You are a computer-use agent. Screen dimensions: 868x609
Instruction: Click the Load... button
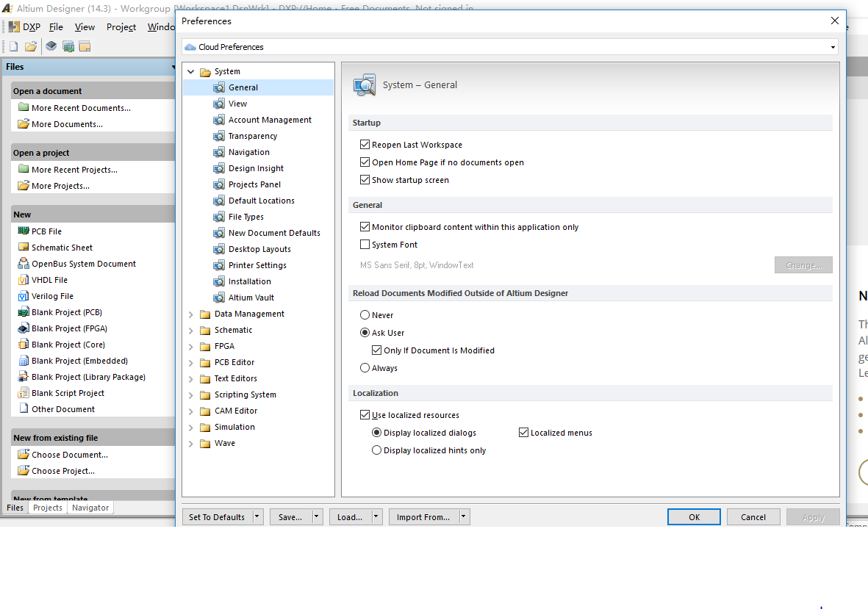(350, 516)
